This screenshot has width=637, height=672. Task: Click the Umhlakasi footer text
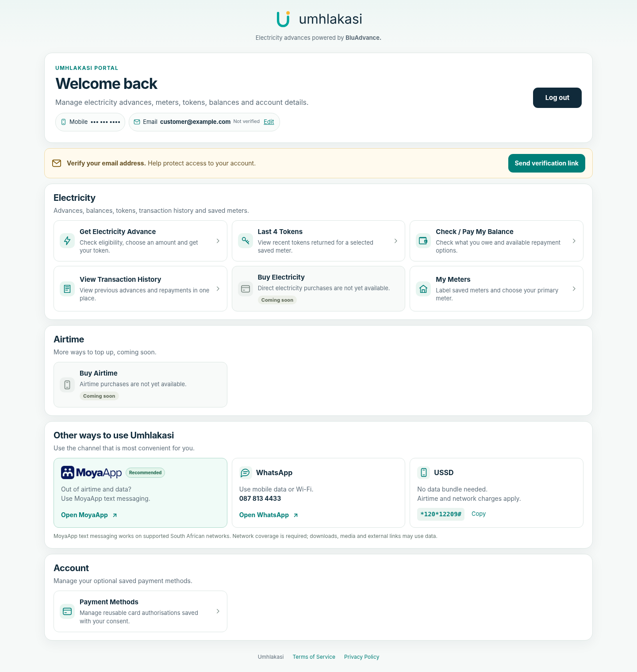coord(271,657)
